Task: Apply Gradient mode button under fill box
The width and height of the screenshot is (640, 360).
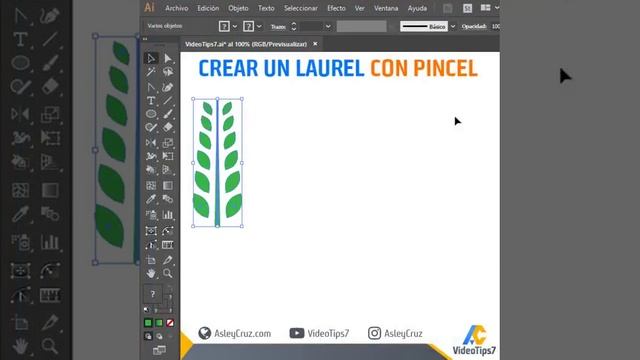Action: click(x=159, y=323)
